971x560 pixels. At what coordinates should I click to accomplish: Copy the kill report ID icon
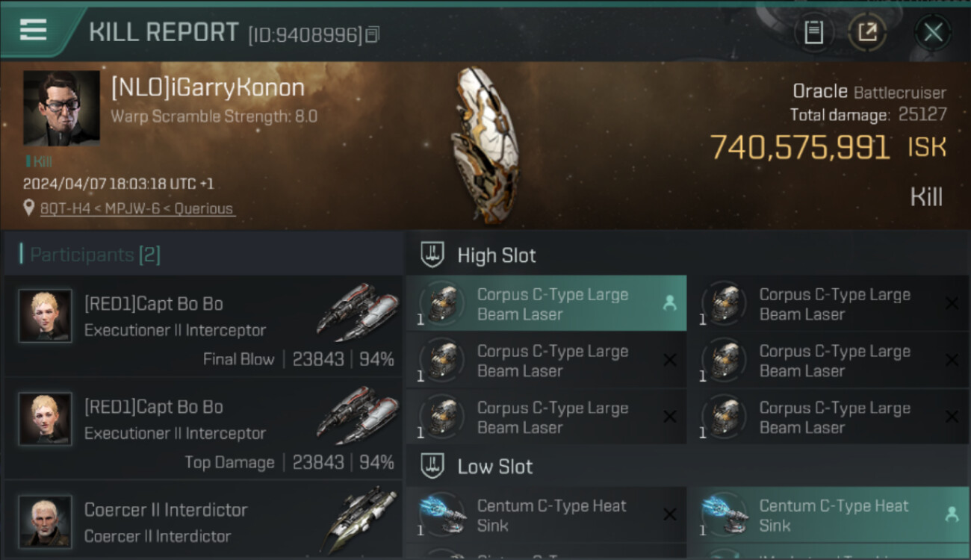coord(372,34)
